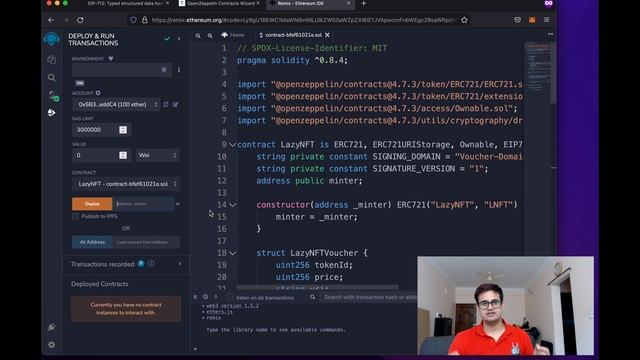This screenshot has width=640, height=360.
Task: Click the editor minimap preview
Action: pyautogui.click(x=538, y=67)
